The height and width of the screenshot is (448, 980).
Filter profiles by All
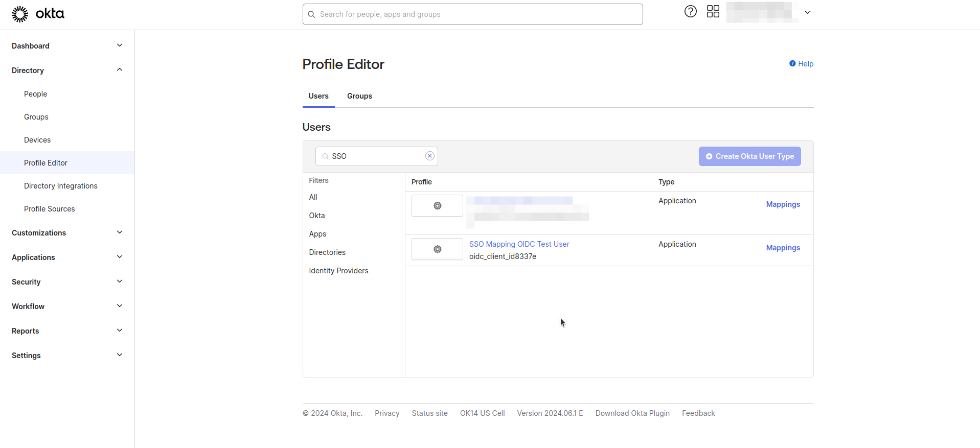point(313,197)
